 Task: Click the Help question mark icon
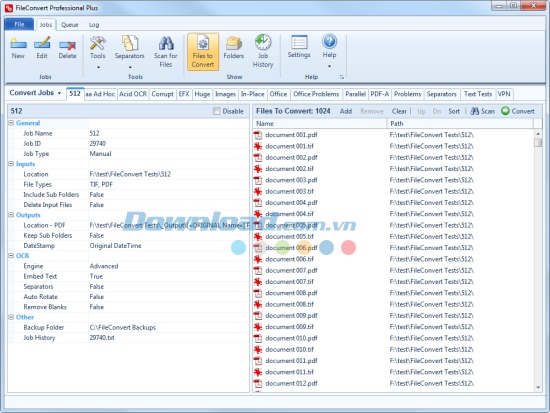click(x=329, y=41)
